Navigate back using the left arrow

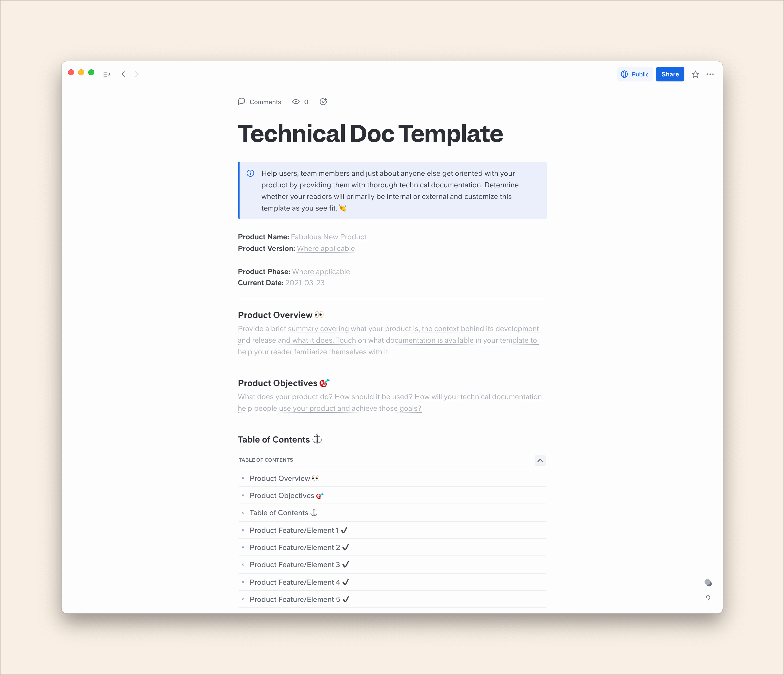click(124, 74)
